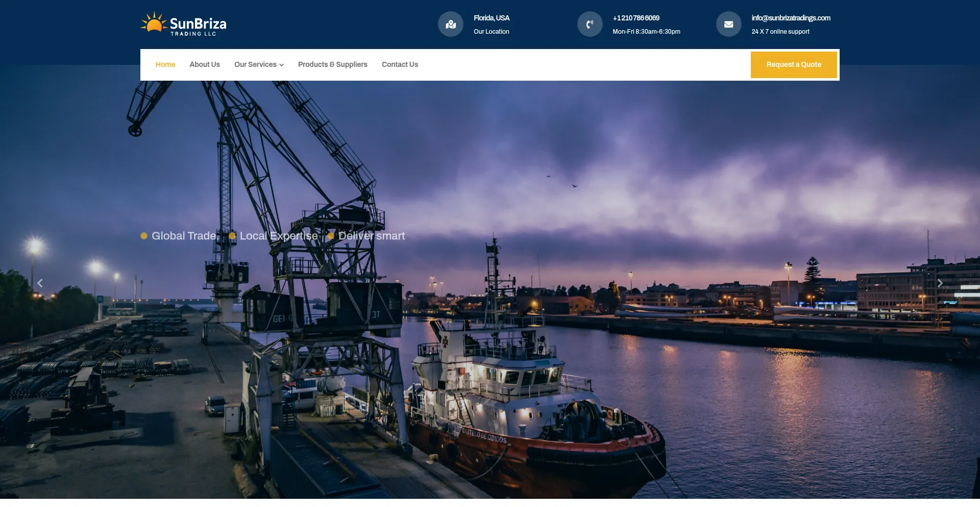This screenshot has height=507, width=980.
Task: Click the map location icon
Action: click(451, 25)
